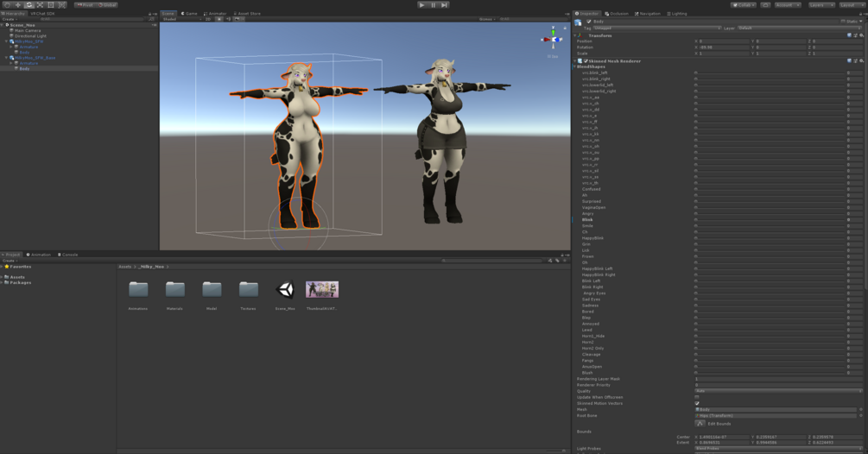Toggle the Body object active checkbox
The image size is (868, 454).
click(589, 22)
